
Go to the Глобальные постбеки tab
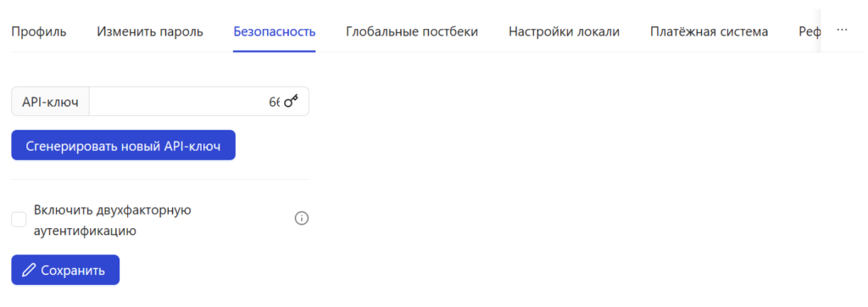point(412,31)
